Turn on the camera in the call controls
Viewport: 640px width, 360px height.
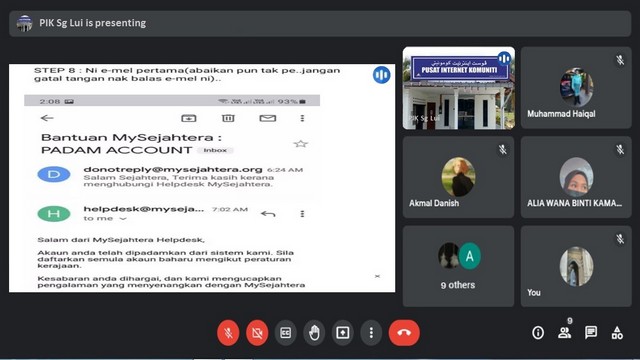pos(257,333)
